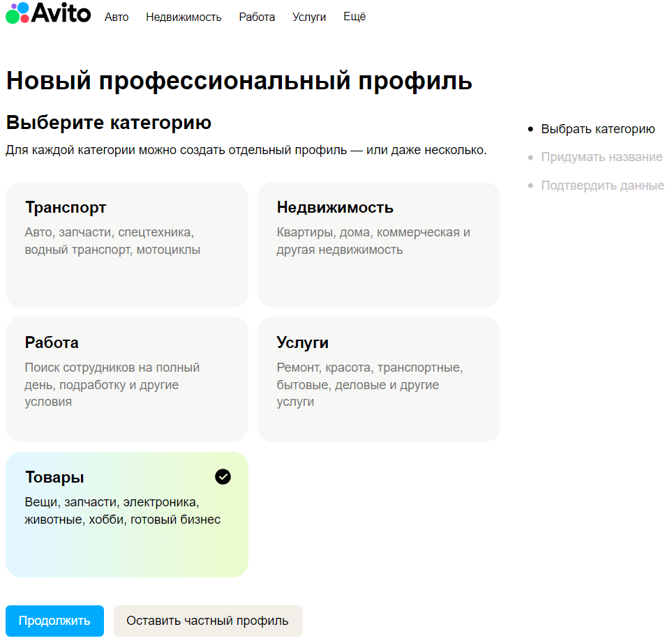Screen dimensions: 672x643
Task: Click description 'Квартиры, дома, коммерческая'
Action: [373, 241]
